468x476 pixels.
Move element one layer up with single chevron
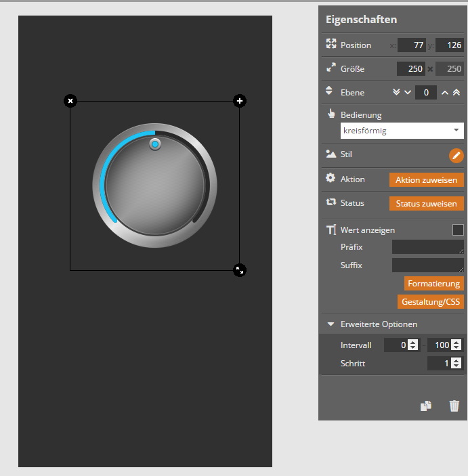point(445,92)
